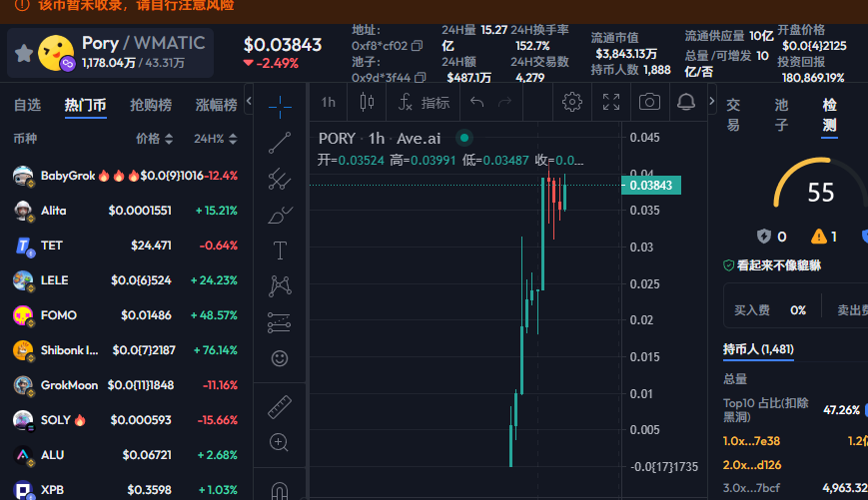Add Pory to favorites with the star icon

24,54
